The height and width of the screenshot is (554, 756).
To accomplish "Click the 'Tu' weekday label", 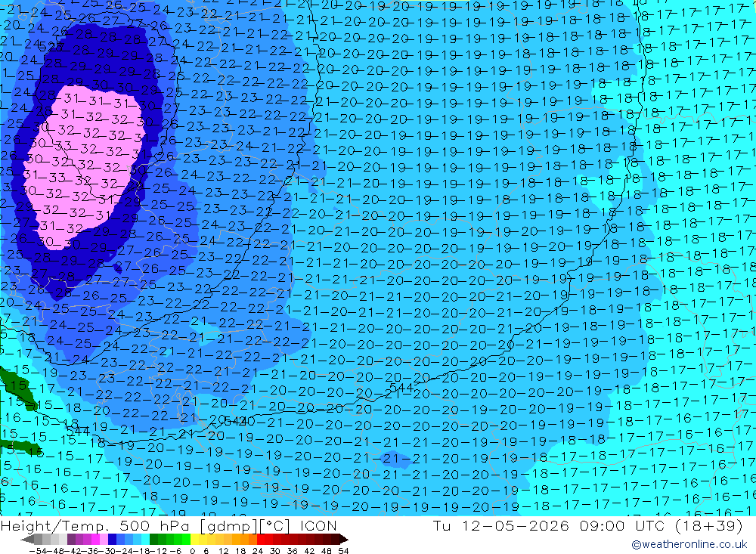I will [x=442, y=525].
